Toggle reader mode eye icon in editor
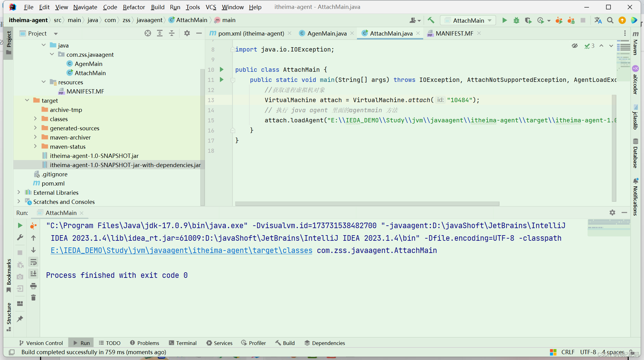This screenshot has height=360, width=644. tap(574, 46)
